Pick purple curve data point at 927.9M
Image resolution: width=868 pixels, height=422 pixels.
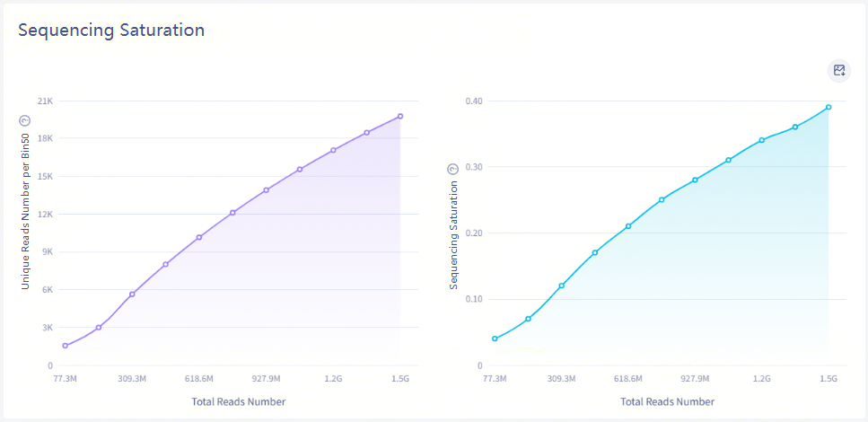[267, 190]
